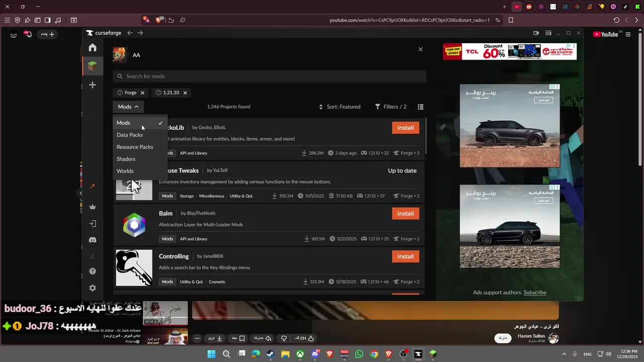
Task: Select the Minecraft game icon in sidebar
Action: pyautogui.click(x=93, y=66)
